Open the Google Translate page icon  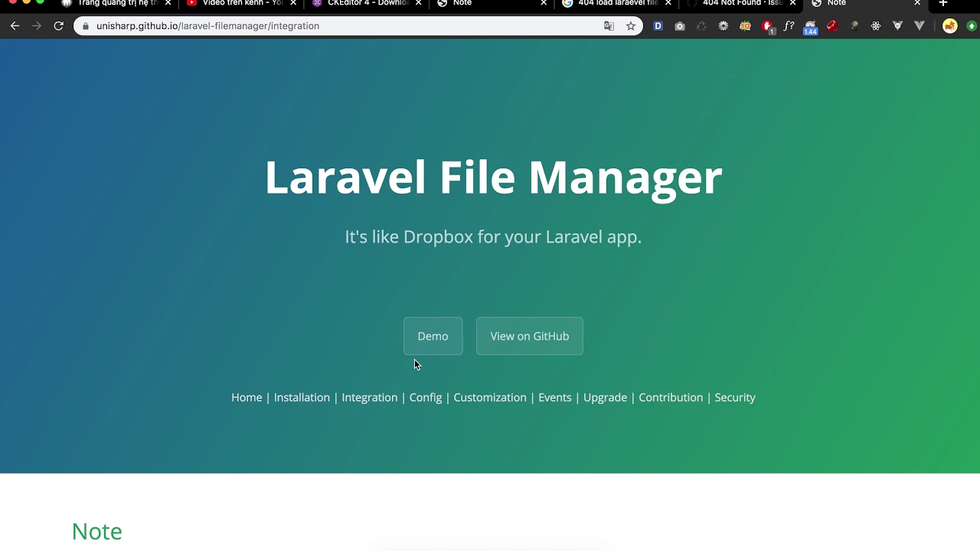click(609, 26)
